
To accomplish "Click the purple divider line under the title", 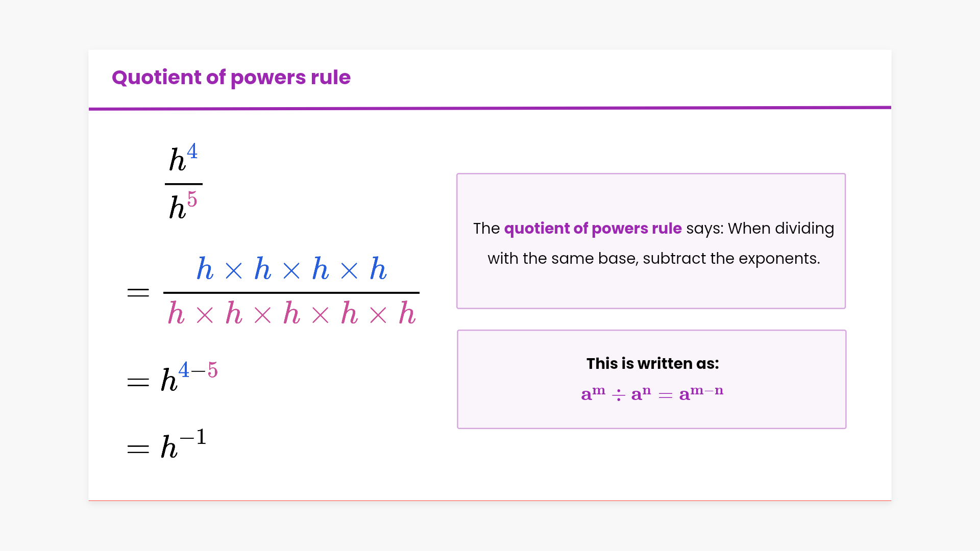I will pos(490,108).
